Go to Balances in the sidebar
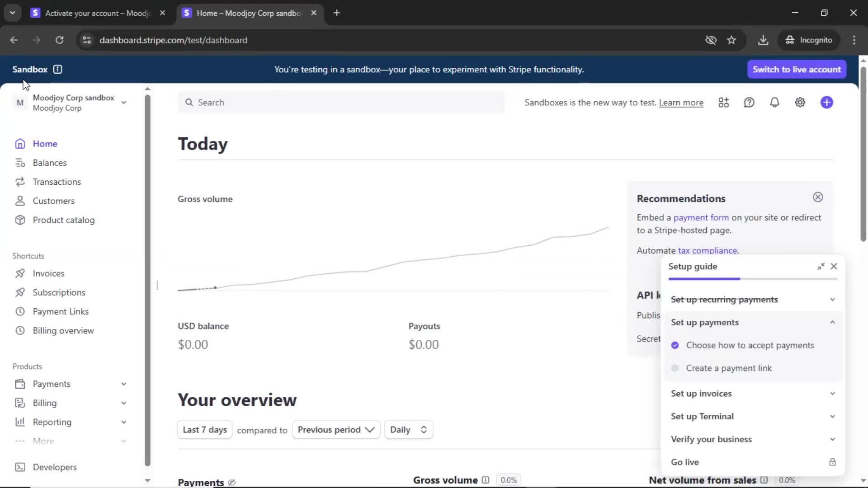This screenshot has width=868, height=488. [50, 163]
